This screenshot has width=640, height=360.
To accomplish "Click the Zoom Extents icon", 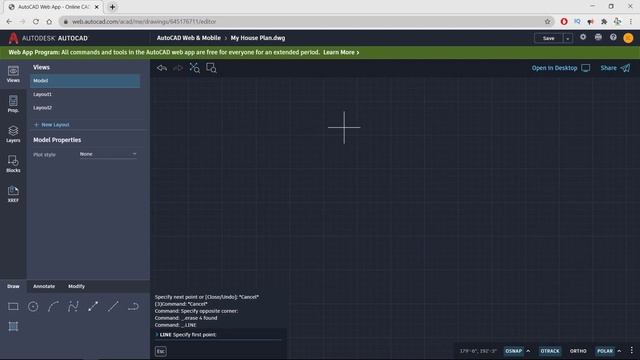I will [194, 68].
